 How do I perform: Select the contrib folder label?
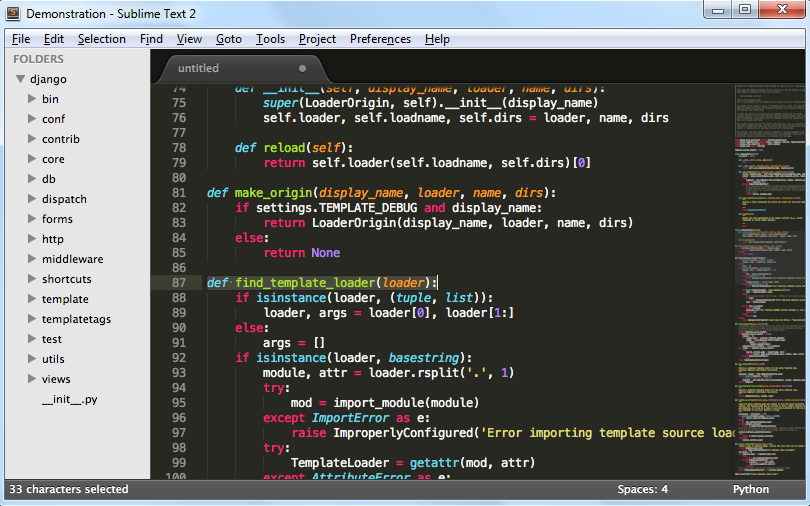[x=61, y=139]
